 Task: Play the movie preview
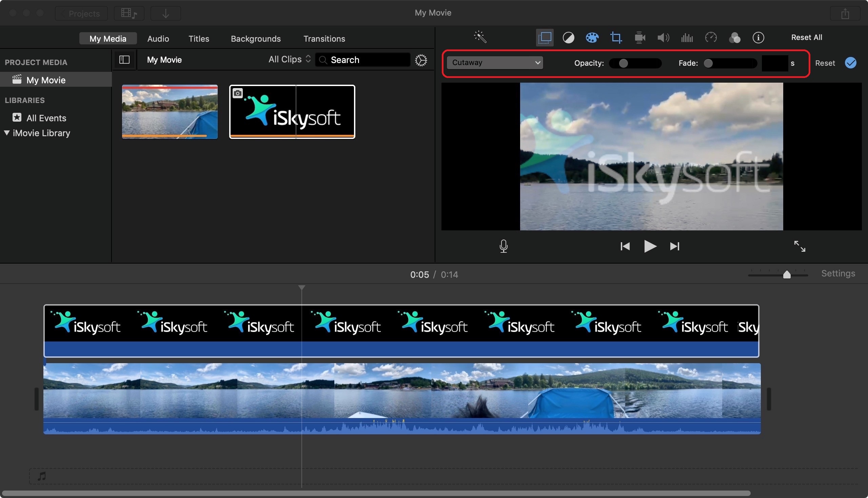click(x=650, y=246)
